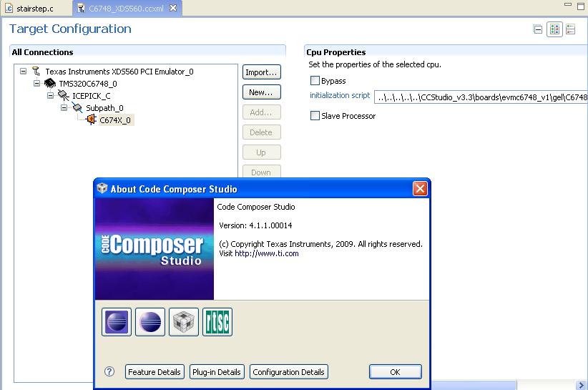Image resolution: width=588 pixels, height=390 pixels.
Task: Click the 'Cpu Properties' section heading
Action: (336, 52)
